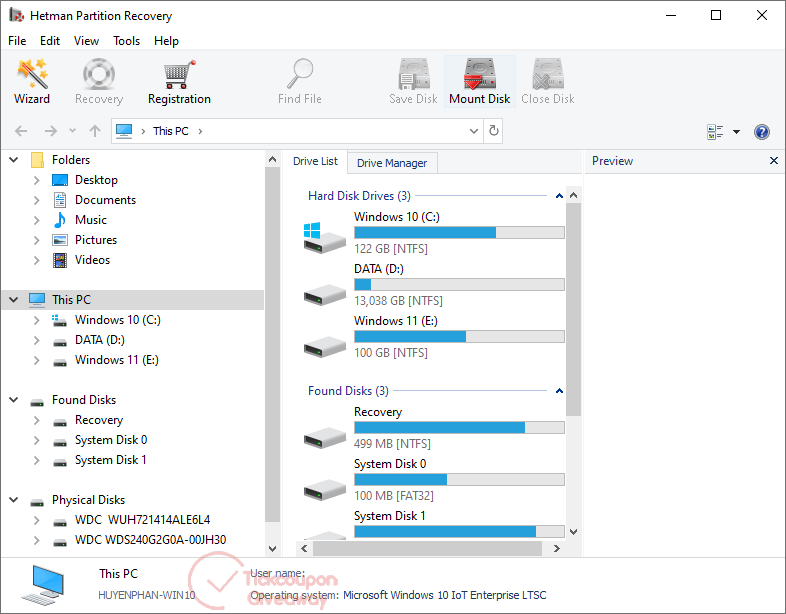Expand Windows 10 (C:) in tree
Screen dimensions: 786x614
click(x=36, y=320)
